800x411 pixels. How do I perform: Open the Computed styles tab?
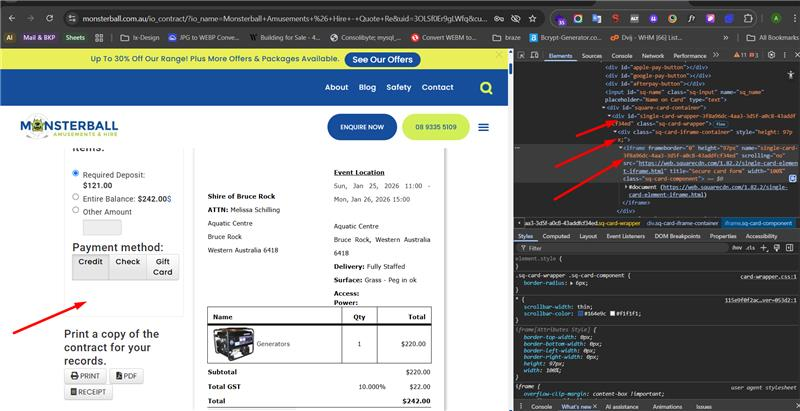pyautogui.click(x=556, y=236)
